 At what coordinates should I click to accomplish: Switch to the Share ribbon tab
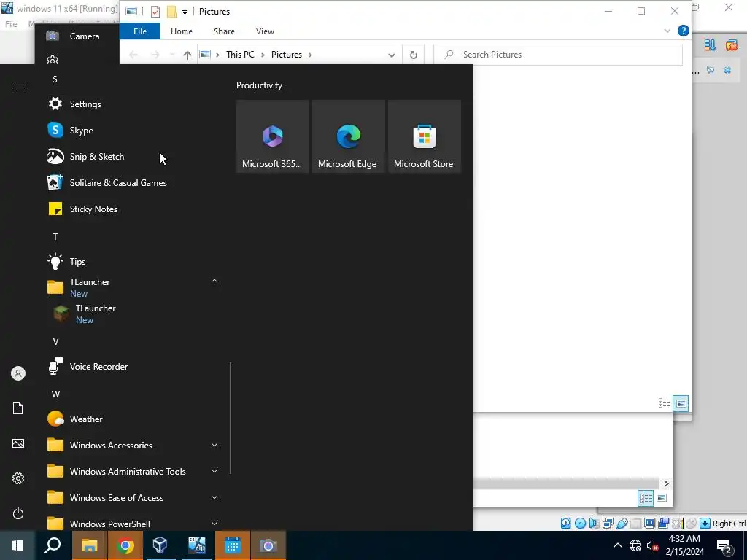(224, 31)
